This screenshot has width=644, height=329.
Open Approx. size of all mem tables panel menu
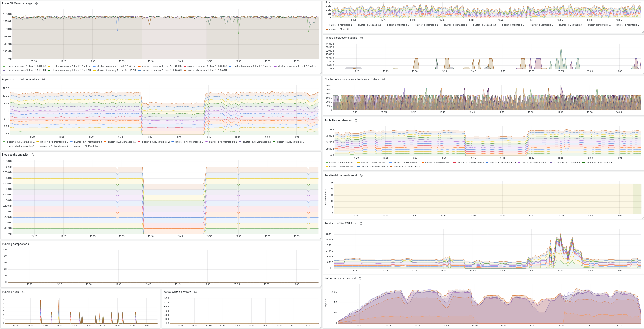(x=21, y=79)
